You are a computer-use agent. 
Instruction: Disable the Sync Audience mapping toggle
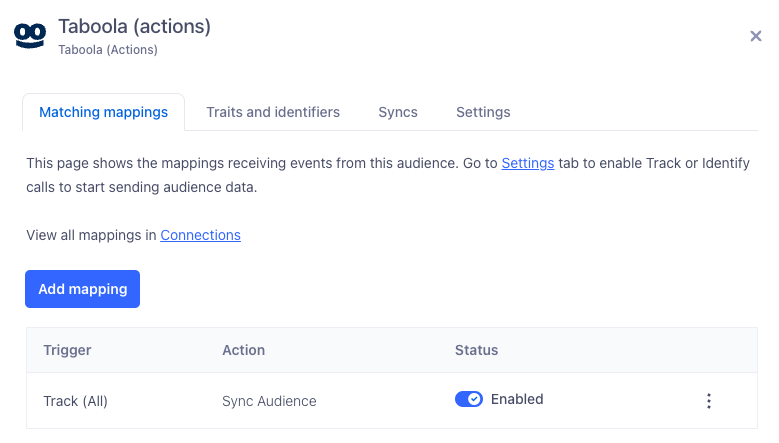[x=469, y=400]
